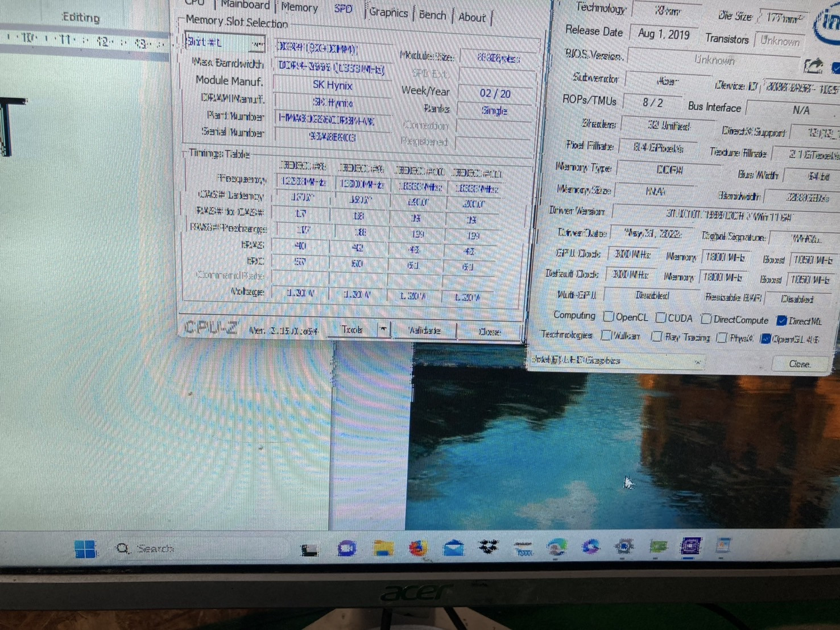Toggle the Vulkan checkbox

tap(606, 335)
